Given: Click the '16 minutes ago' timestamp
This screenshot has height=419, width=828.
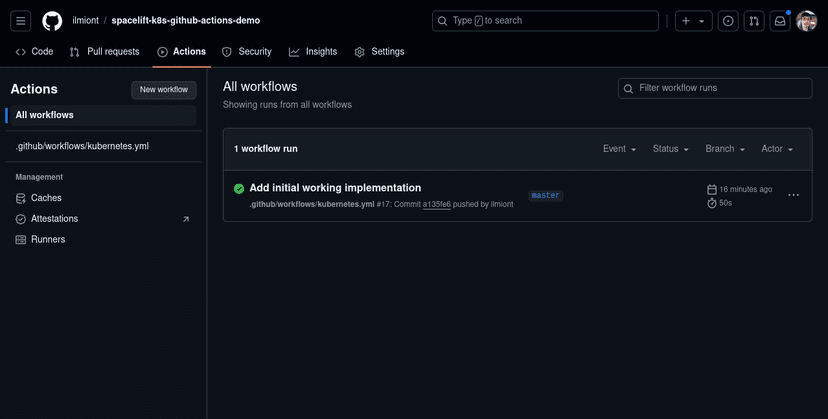Looking at the screenshot, I should pyautogui.click(x=746, y=189).
